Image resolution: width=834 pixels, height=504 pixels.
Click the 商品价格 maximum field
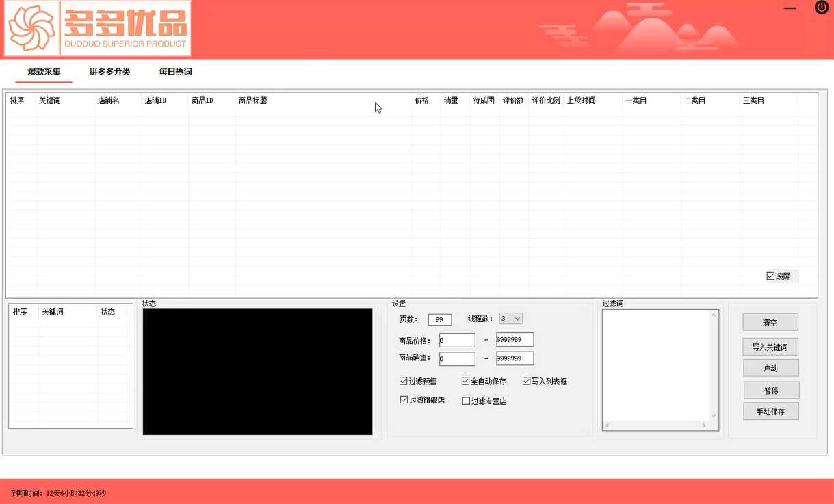[x=514, y=340]
